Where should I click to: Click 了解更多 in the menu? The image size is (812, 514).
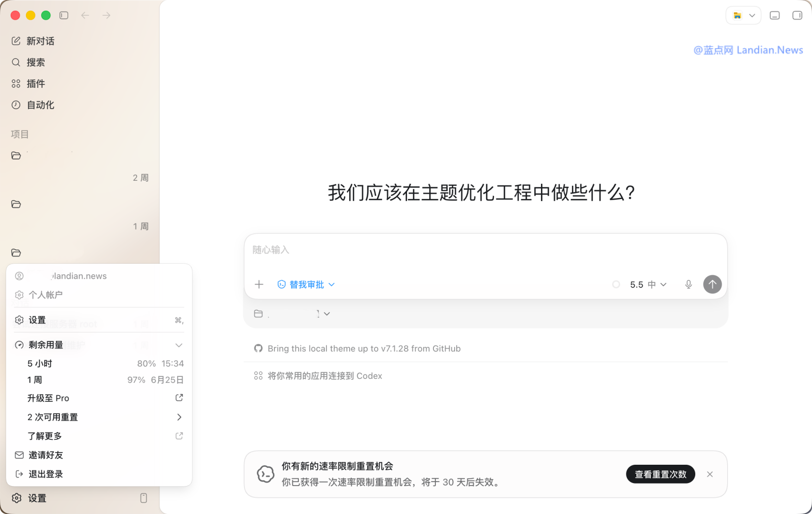tap(99, 436)
